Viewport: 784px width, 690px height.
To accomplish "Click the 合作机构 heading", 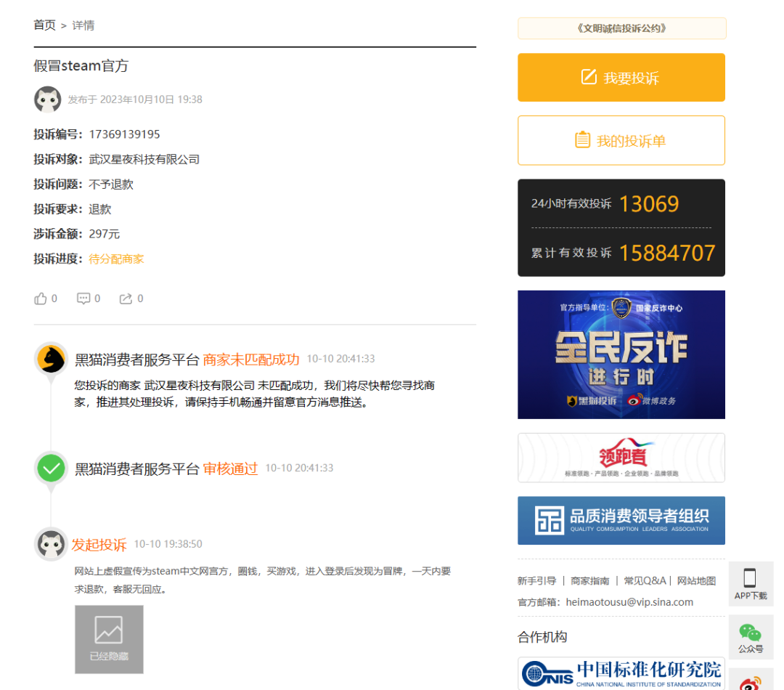I will click(542, 637).
